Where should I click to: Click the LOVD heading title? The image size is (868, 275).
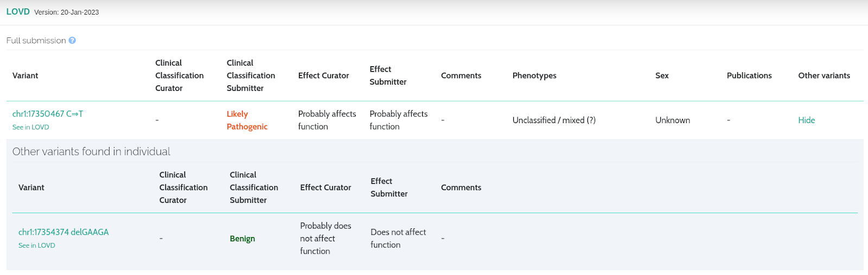tap(18, 12)
